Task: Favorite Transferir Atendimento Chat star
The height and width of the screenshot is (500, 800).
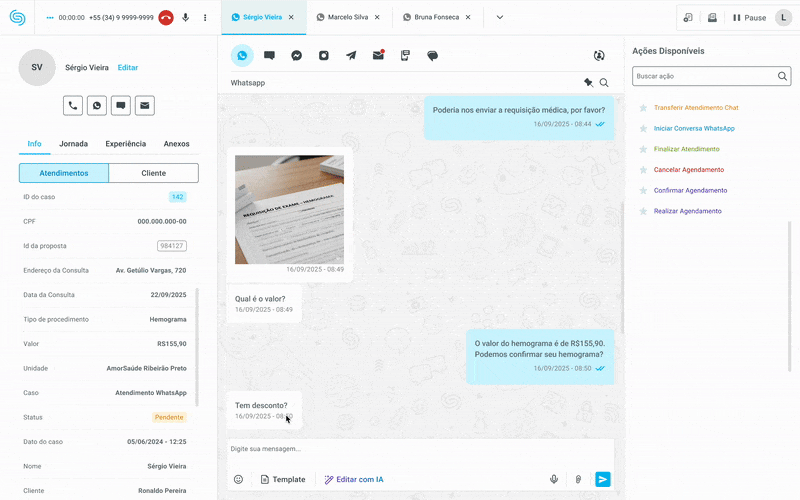Action: tap(643, 108)
